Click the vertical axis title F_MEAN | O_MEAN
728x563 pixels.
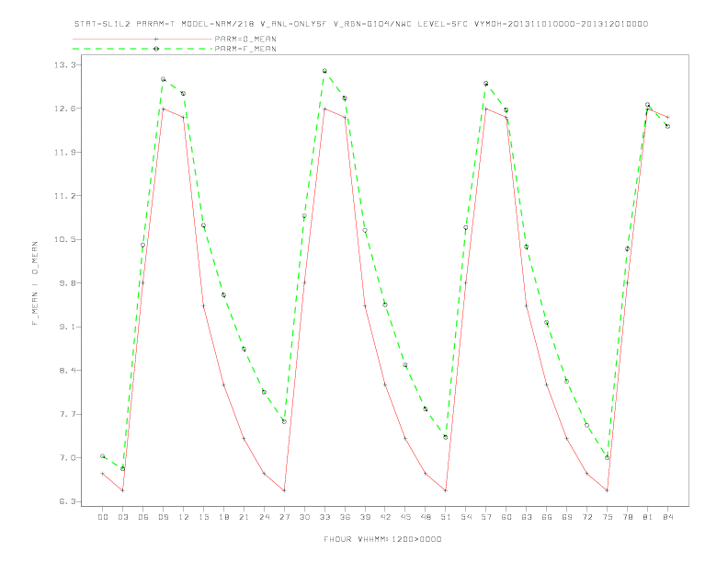tap(35, 283)
